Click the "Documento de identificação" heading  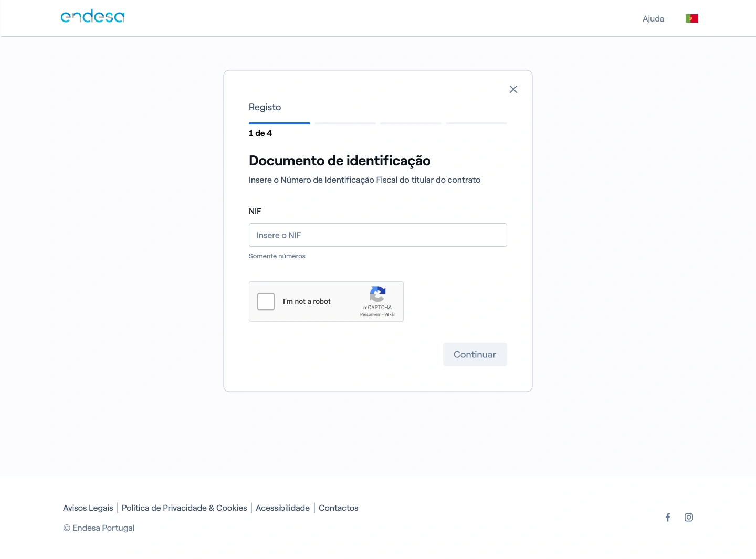pos(340,161)
